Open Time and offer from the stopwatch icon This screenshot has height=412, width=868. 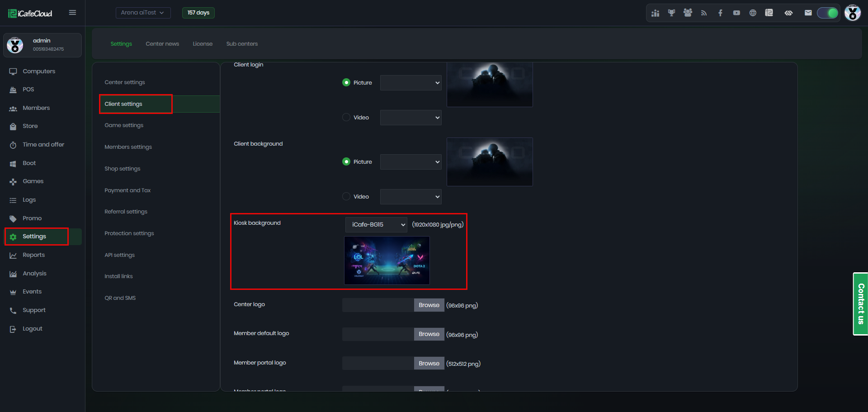click(13, 145)
